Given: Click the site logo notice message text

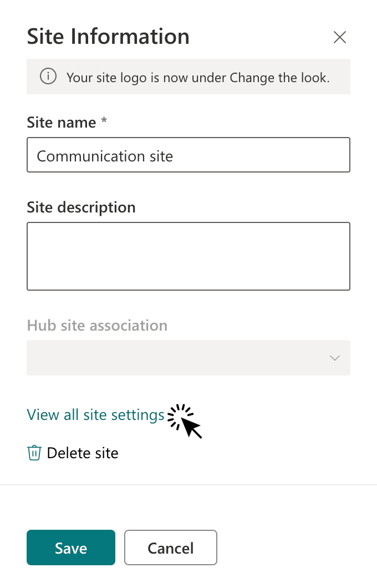Looking at the screenshot, I should pos(198,78).
